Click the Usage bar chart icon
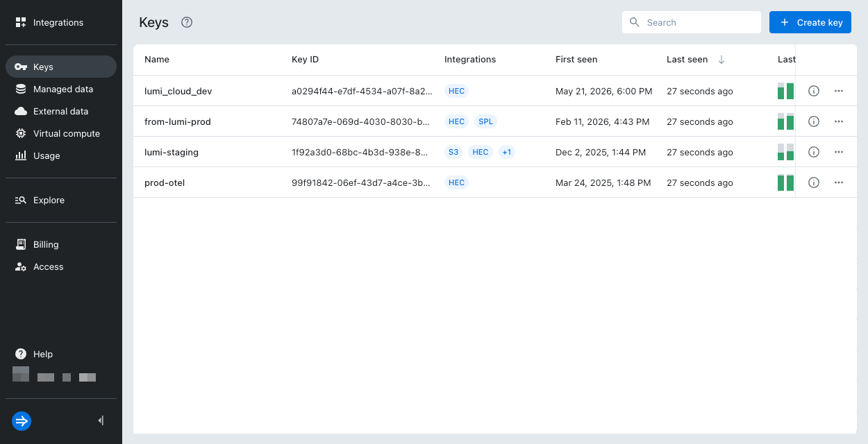 pyautogui.click(x=21, y=155)
